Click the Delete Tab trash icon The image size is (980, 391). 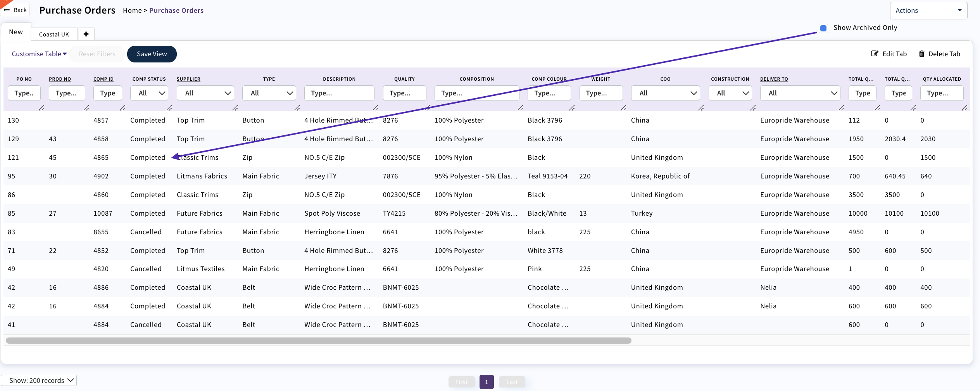(921, 54)
